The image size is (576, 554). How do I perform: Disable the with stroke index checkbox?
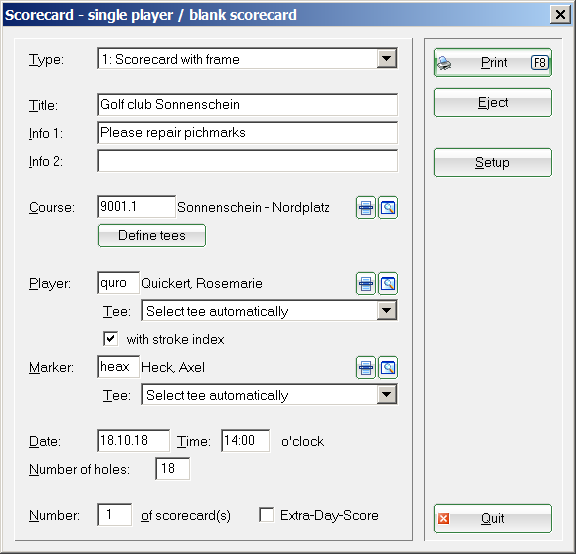click(x=111, y=339)
